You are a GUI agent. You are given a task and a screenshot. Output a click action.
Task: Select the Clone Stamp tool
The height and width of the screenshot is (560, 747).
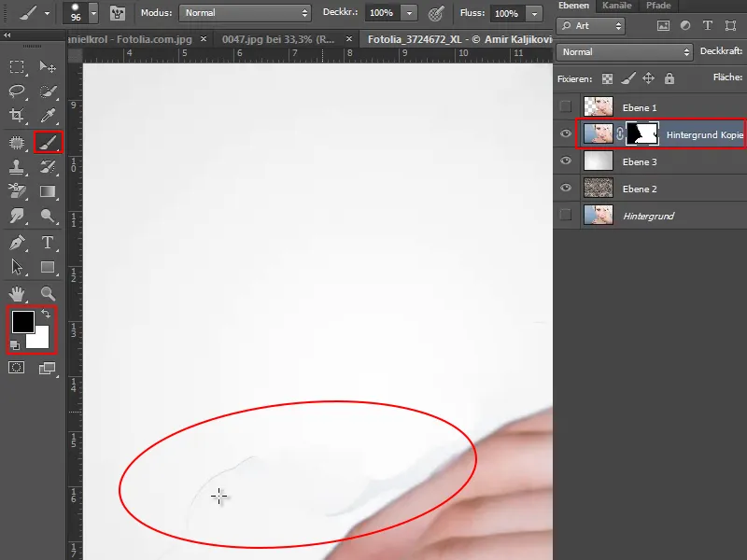(17, 167)
